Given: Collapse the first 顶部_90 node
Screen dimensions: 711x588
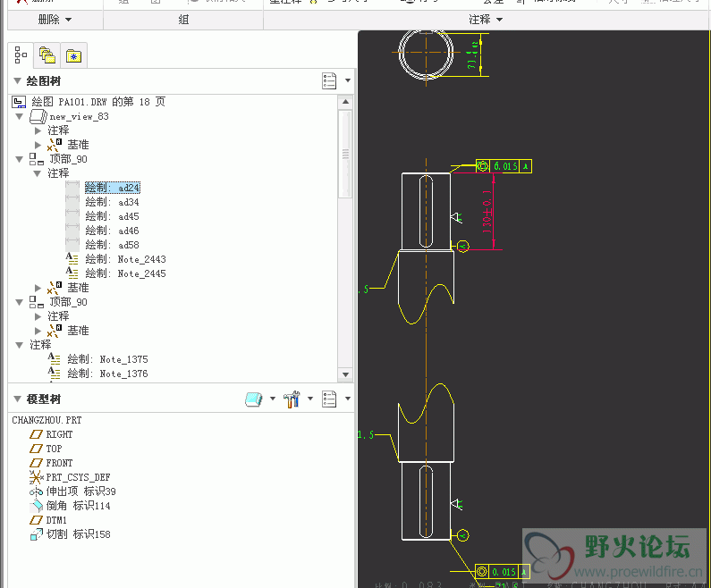Looking at the screenshot, I should (x=19, y=159).
